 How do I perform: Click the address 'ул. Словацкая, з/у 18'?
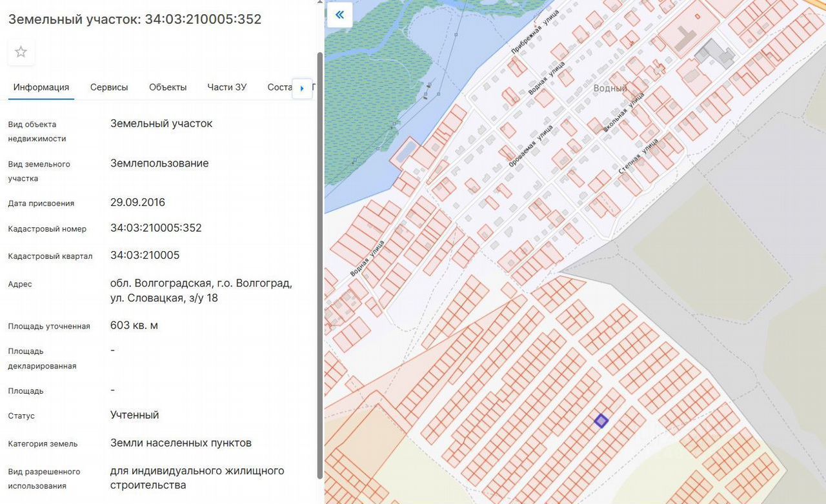coord(164,298)
